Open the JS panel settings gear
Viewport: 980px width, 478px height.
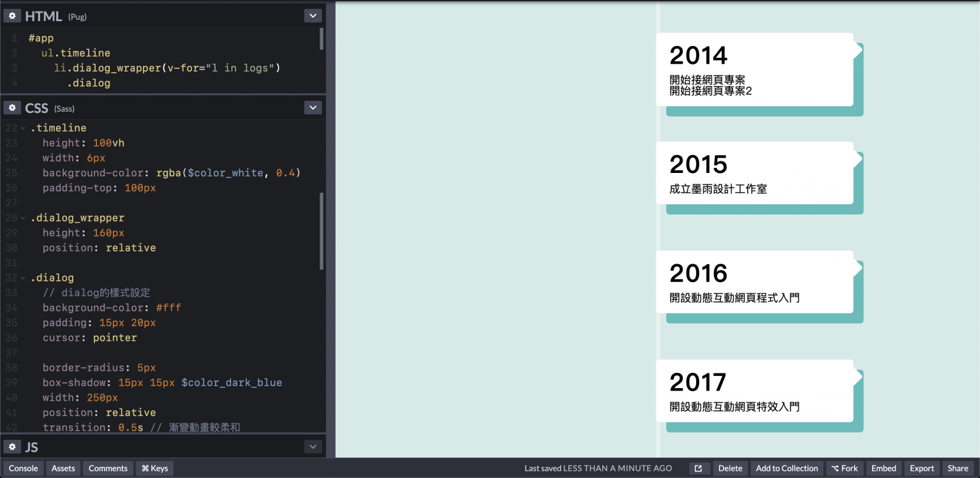[x=12, y=446]
